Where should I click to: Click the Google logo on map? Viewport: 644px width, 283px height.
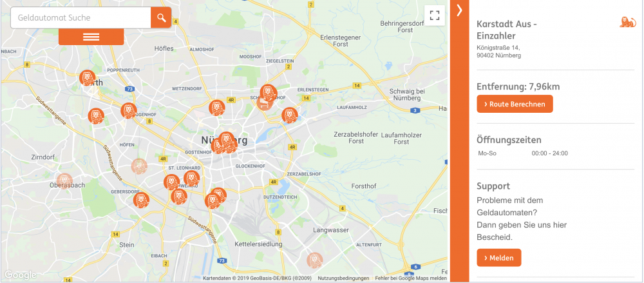click(20, 275)
